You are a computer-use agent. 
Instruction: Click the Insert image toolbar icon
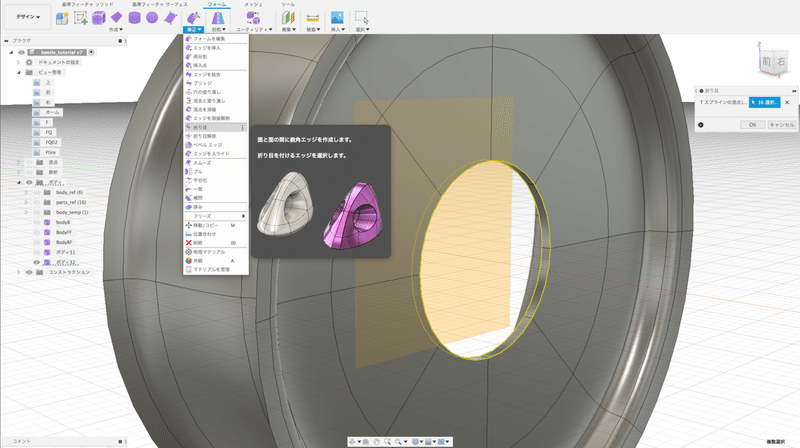(x=337, y=18)
